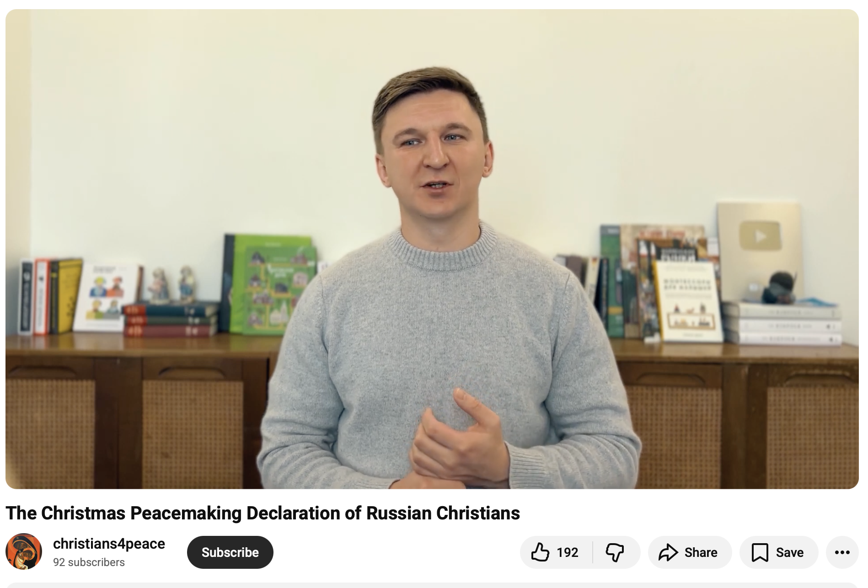Click the bookmark Save icon
868x588 pixels.
tap(760, 552)
